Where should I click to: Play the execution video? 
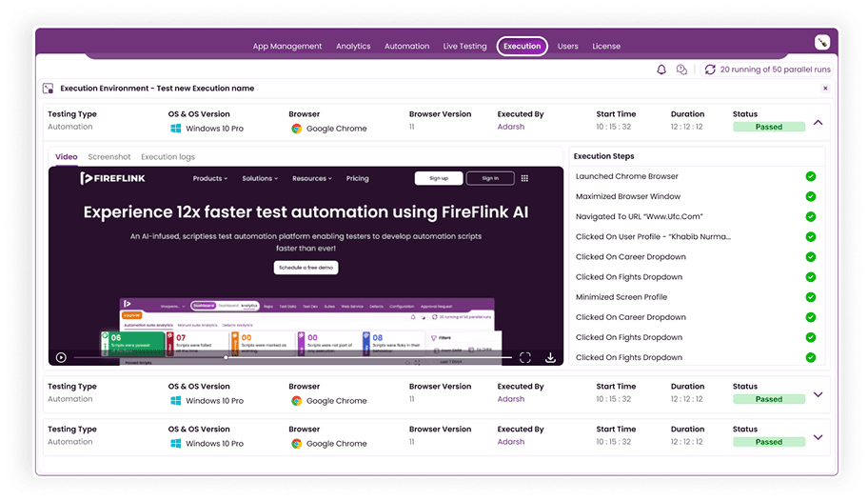[61, 357]
